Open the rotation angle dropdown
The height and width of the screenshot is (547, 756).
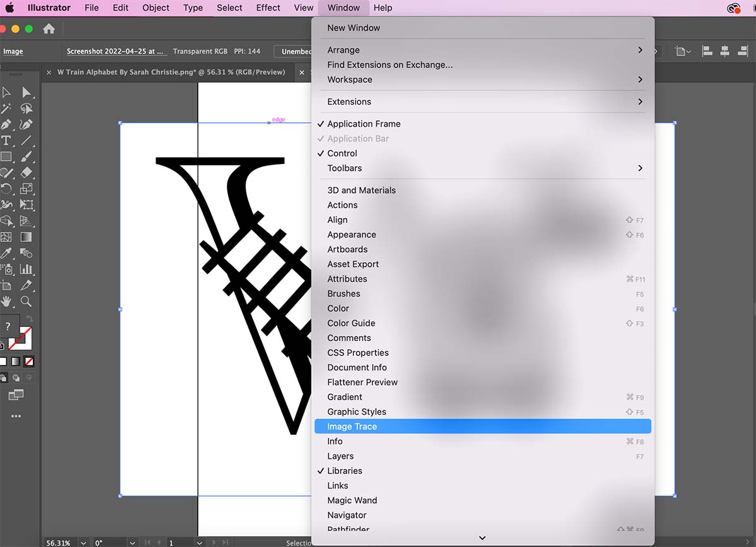pyautogui.click(x=132, y=542)
